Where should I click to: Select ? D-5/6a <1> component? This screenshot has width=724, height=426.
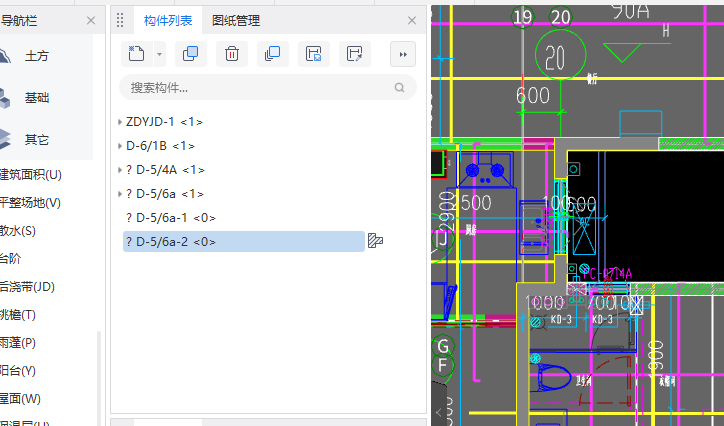[x=165, y=194]
